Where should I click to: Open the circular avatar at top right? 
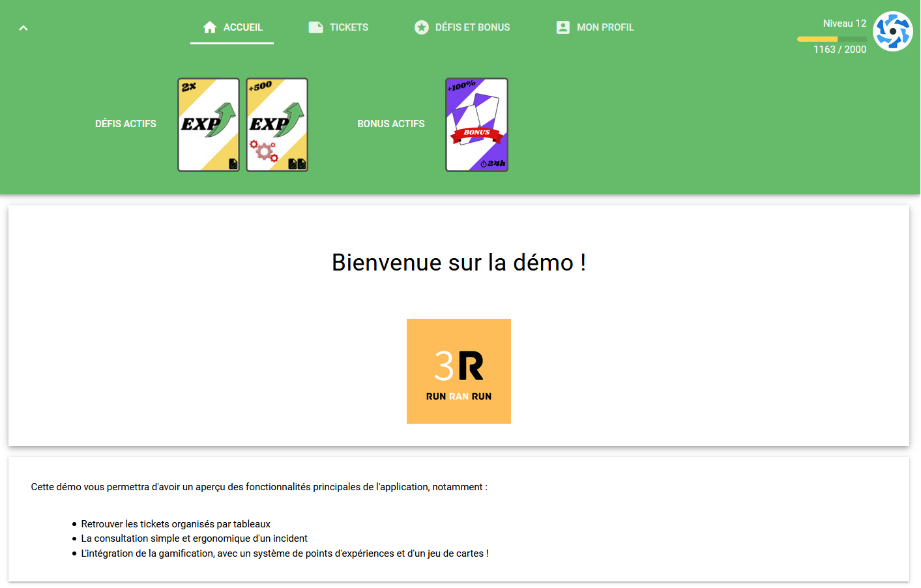point(893,31)
